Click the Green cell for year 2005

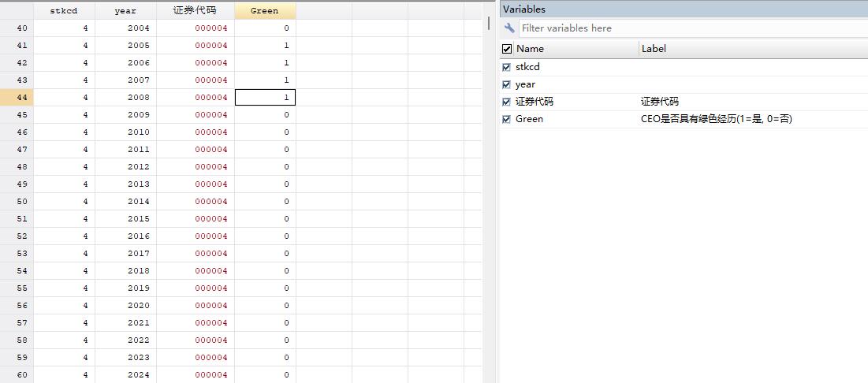265,46
